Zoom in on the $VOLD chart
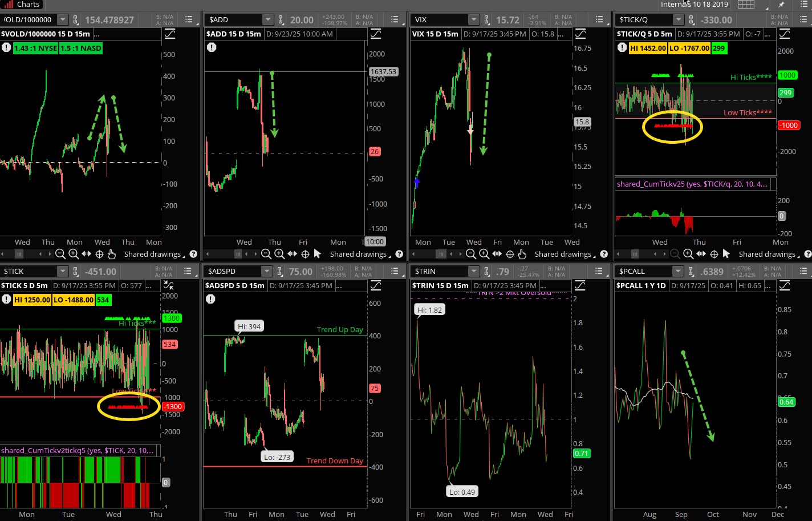This screenshot has width=812, height=521. 73,254
